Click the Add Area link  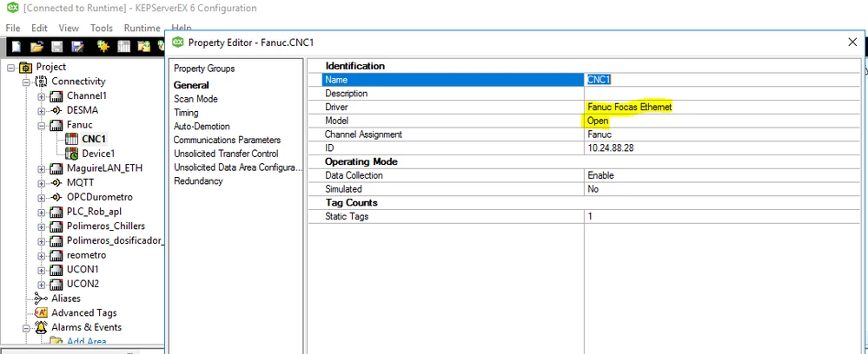click(86, 342)
